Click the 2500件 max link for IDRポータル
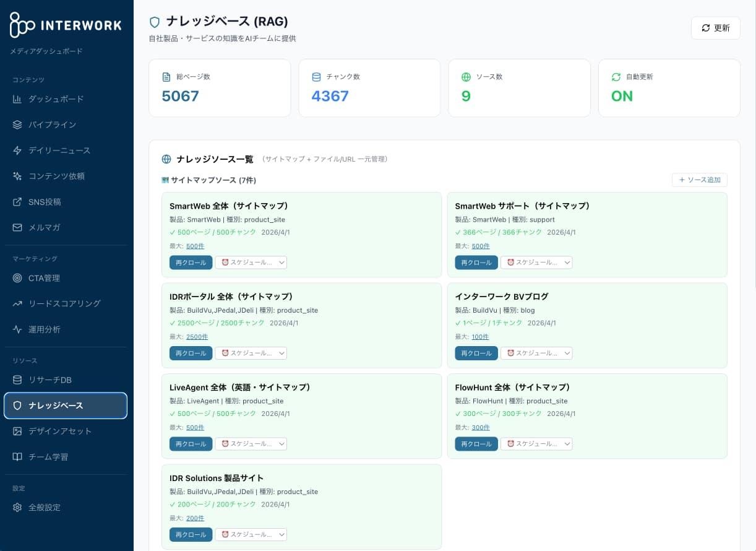 pyautogui.click(x=197, y=337)
